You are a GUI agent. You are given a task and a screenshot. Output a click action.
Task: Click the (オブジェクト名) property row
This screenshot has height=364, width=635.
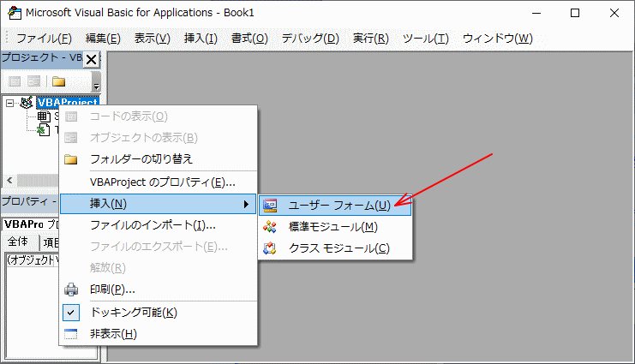(32, 260)
